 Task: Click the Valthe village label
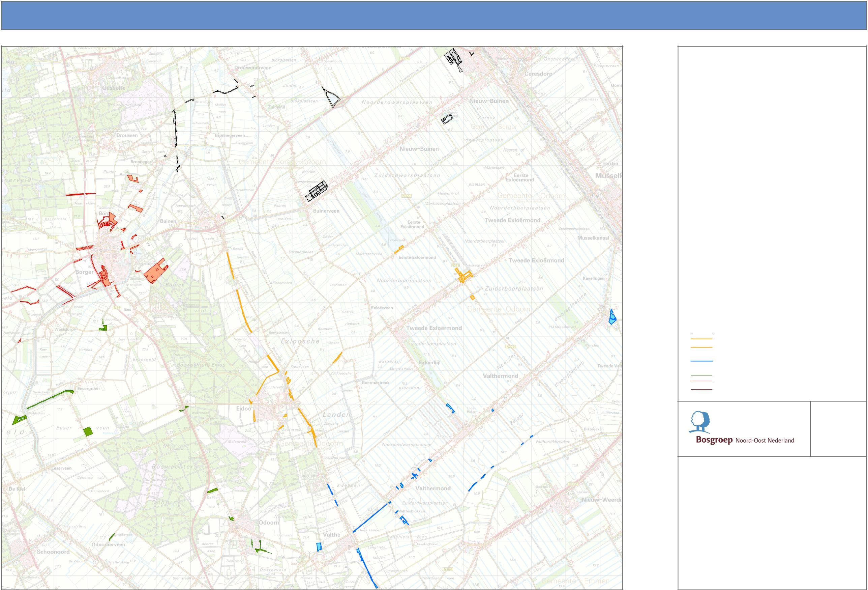tap(331, 535)
